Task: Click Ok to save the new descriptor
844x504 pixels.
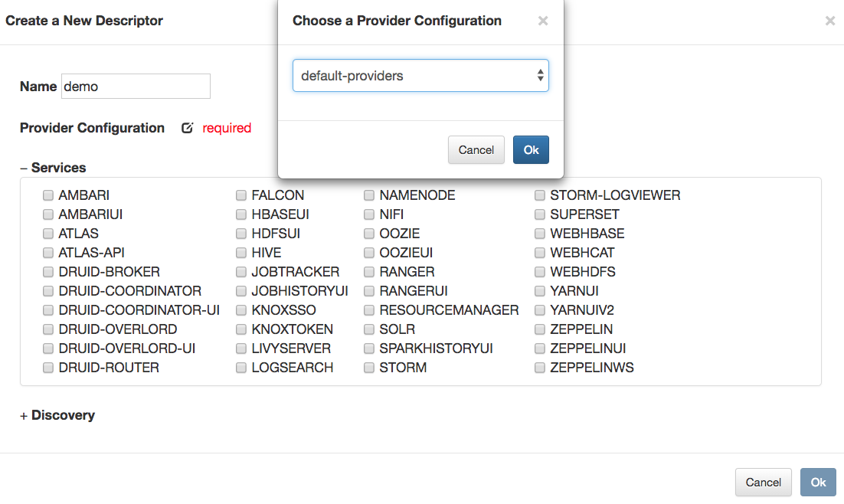Action: 818,482
